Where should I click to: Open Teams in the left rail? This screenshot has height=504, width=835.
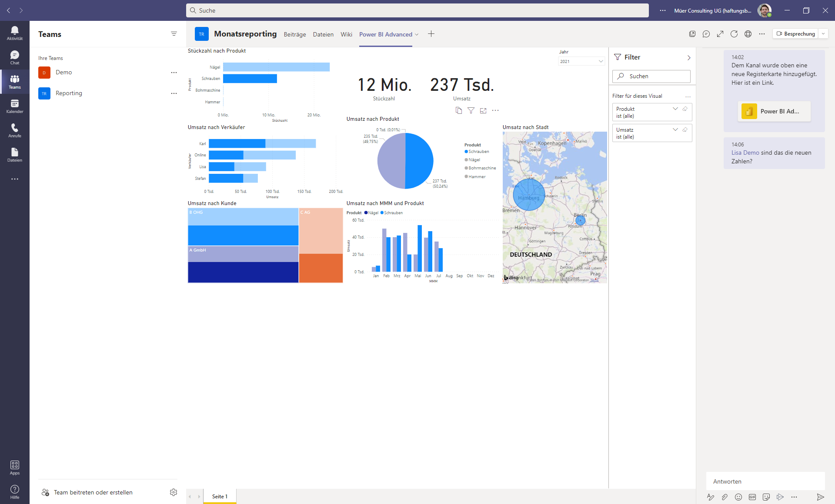[x=15, y=82]
